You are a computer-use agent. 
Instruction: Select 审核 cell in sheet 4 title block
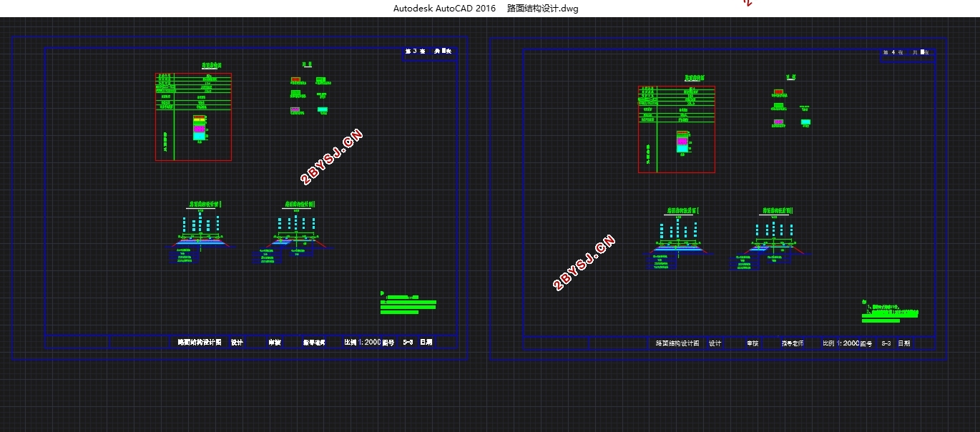(753, 343)
